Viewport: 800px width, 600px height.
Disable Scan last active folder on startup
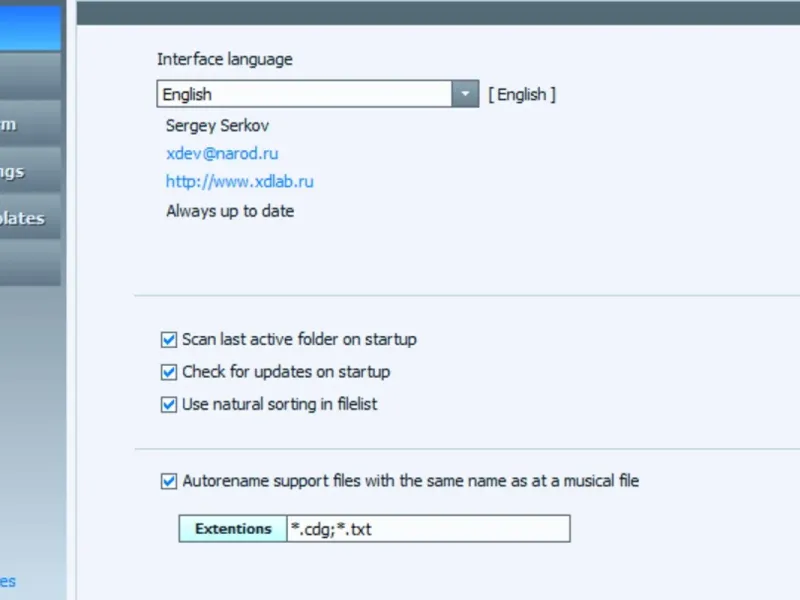(x=169, y=340)
